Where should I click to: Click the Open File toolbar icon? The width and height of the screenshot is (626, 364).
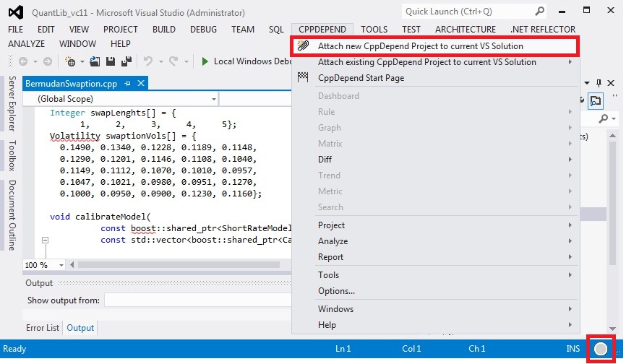(x=95, y=61)
